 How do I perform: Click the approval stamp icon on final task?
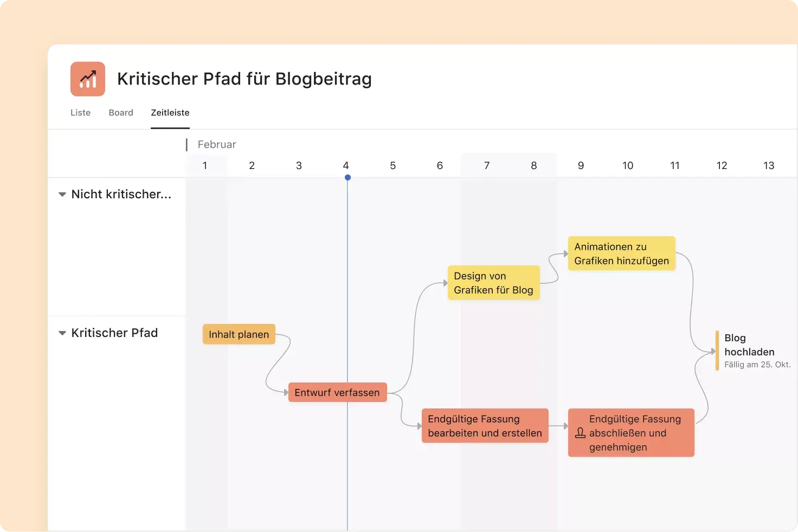point(580,433)
